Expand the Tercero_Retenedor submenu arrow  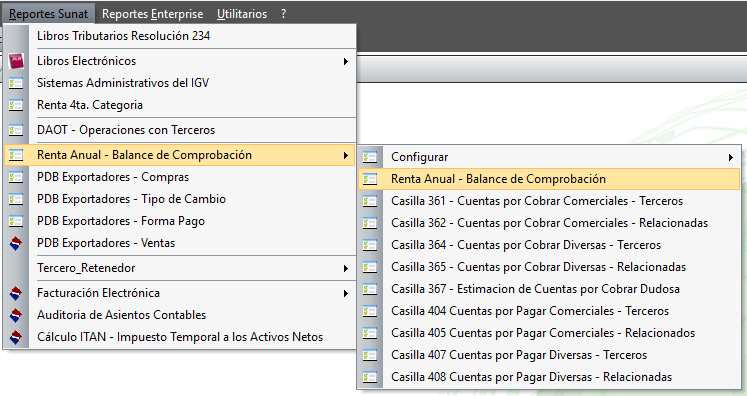346,268
